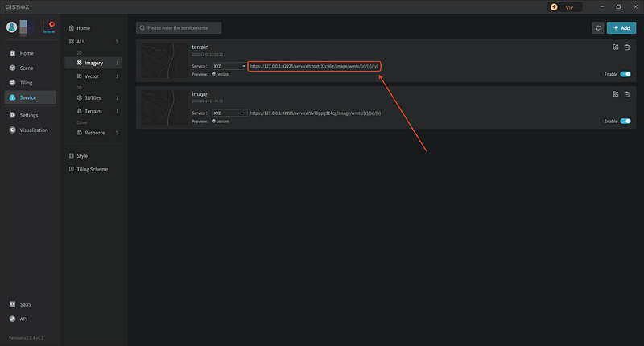Click the terrain service thumbnail
This screenshot has height=346, width=644.
[x=164, y=60]
